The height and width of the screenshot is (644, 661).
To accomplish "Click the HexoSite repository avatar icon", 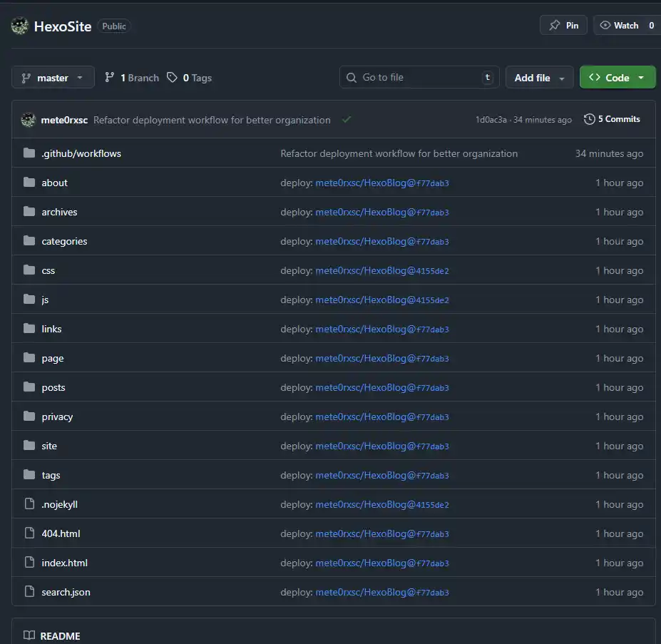I will (x=19, y=26).
